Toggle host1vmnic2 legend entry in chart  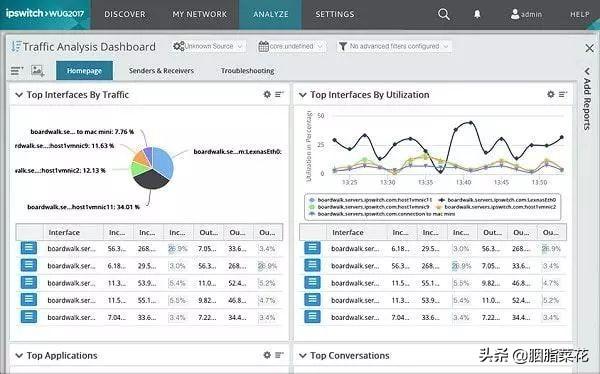click(x=496, y=207)
